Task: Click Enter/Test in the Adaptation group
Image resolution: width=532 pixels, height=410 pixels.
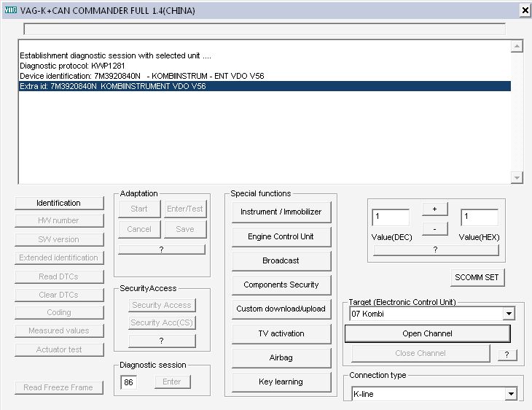Action: pyautogui.click(x=185, y=209)
